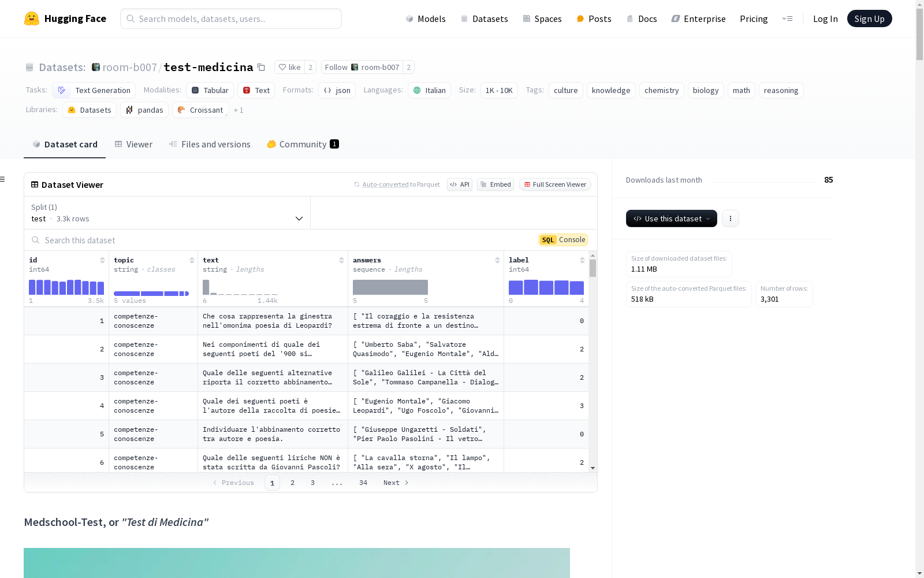
Task: Go to page 3 of the dataset
Action: tap(312, 483)
